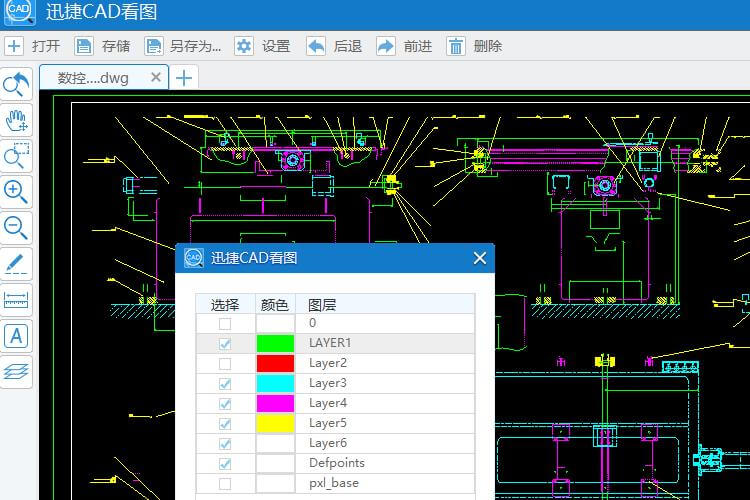Select the Layer6 name
Viewport: 750px width, 500px height.
tap(328, 443)
